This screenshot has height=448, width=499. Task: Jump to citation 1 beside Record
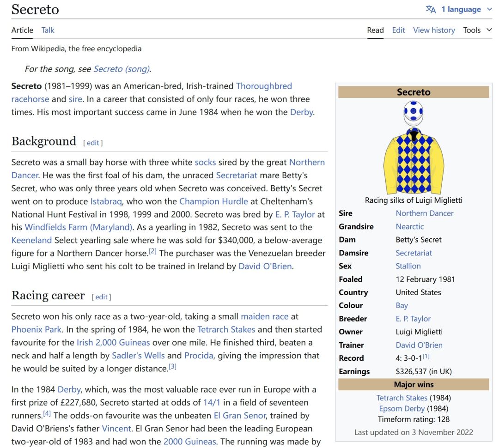426,357
